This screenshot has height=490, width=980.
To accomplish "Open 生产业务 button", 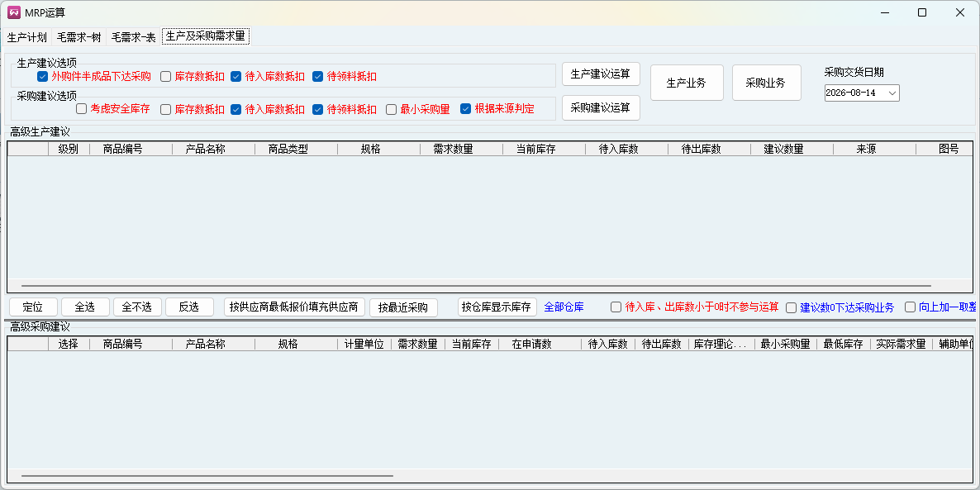I will click(x=687, y=83).
